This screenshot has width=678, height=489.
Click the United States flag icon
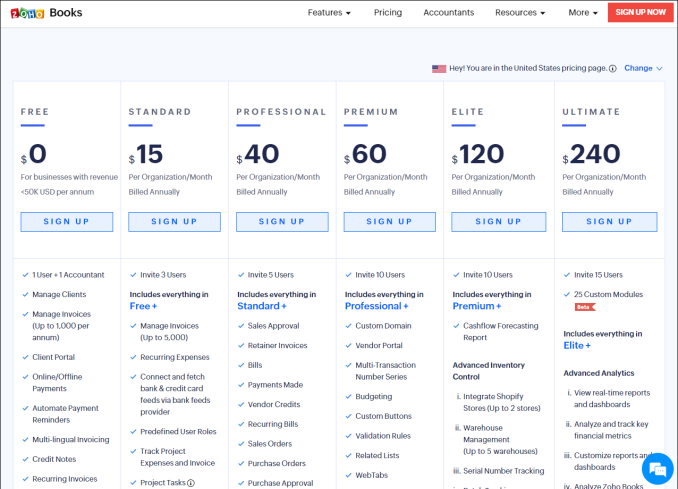tap(439, 69)
